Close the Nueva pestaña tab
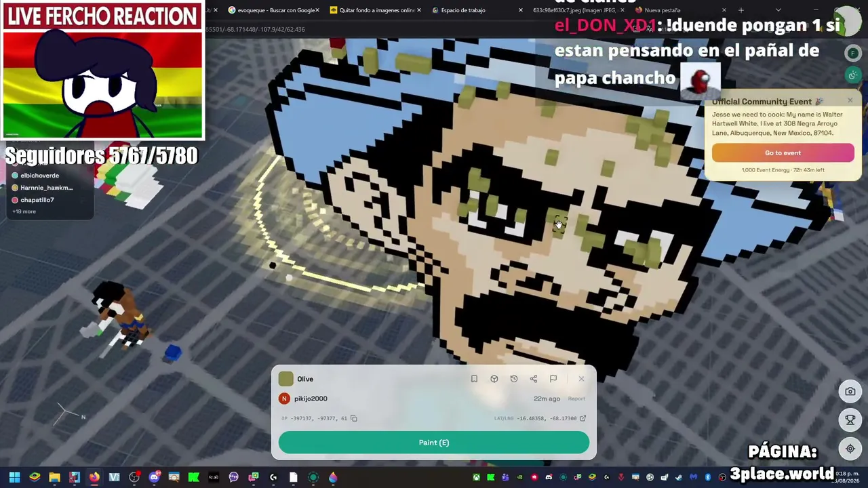Screen dimensions: 868x488 point(724,10)
